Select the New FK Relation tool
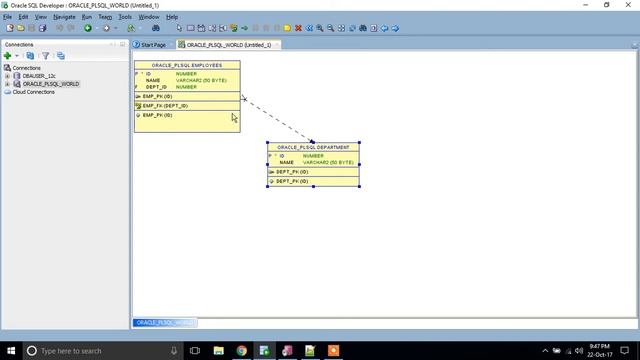 point(233,28)
